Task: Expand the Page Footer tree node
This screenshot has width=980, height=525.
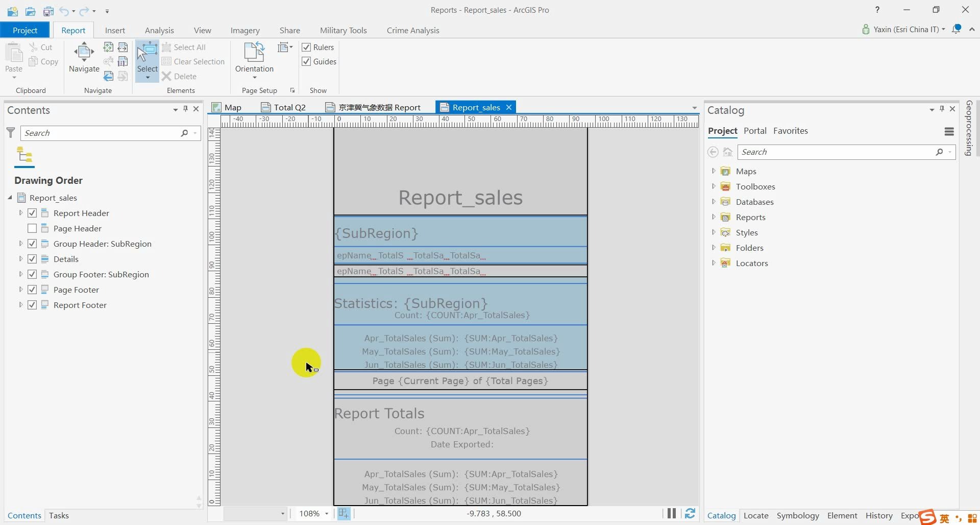Action: click(21, 290)
